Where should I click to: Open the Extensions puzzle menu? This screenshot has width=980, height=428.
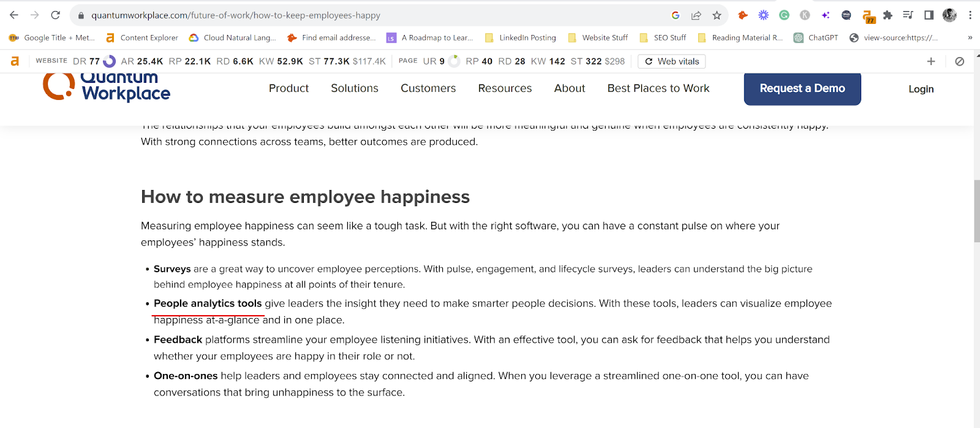(888, 15)
